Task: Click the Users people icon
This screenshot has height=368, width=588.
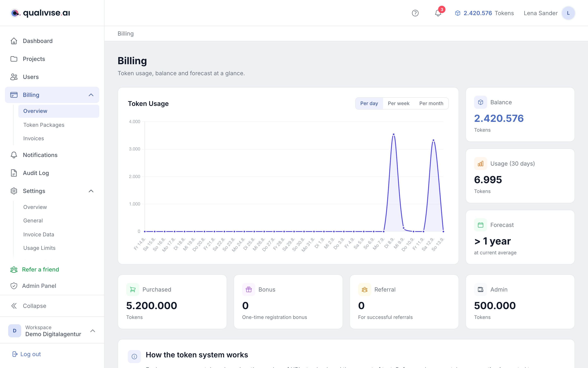Action: [x=14, y=77]
